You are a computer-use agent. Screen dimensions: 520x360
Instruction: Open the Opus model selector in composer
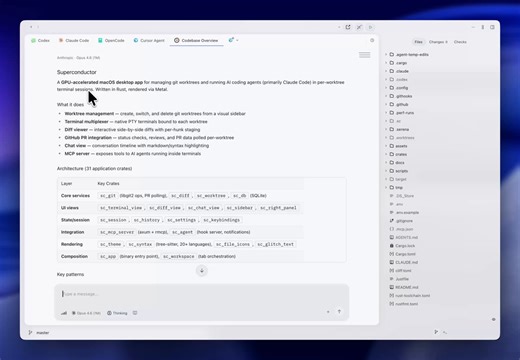click(x=86, y=313)
